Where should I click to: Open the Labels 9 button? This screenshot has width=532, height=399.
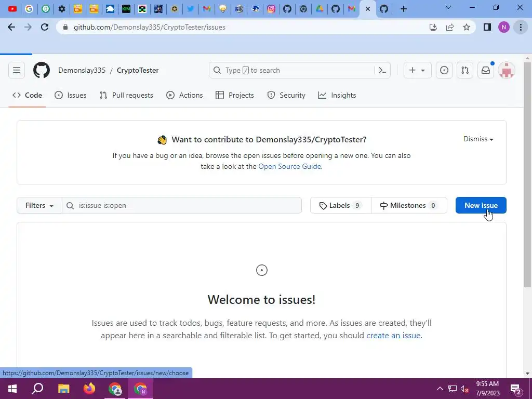click(x=341, y=205)
